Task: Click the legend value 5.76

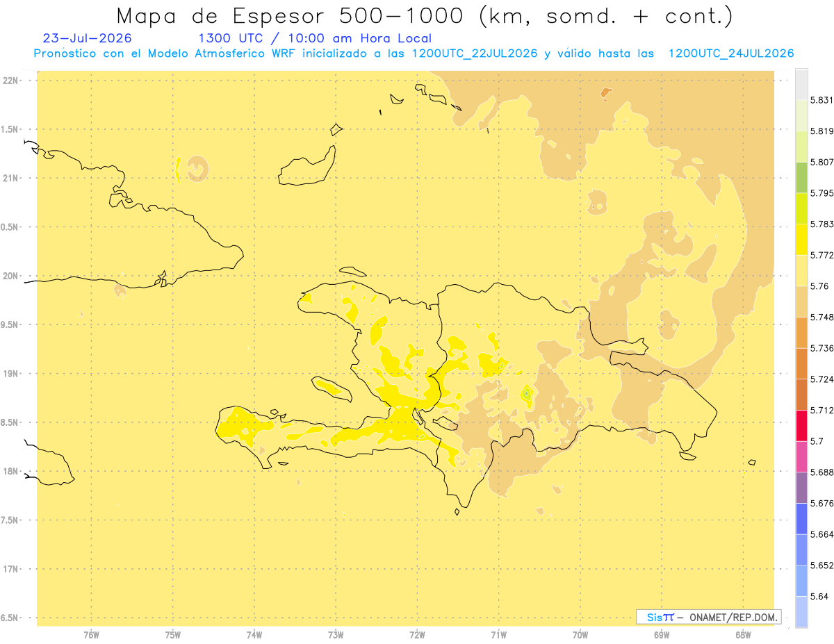Action: tap(819, 286)
